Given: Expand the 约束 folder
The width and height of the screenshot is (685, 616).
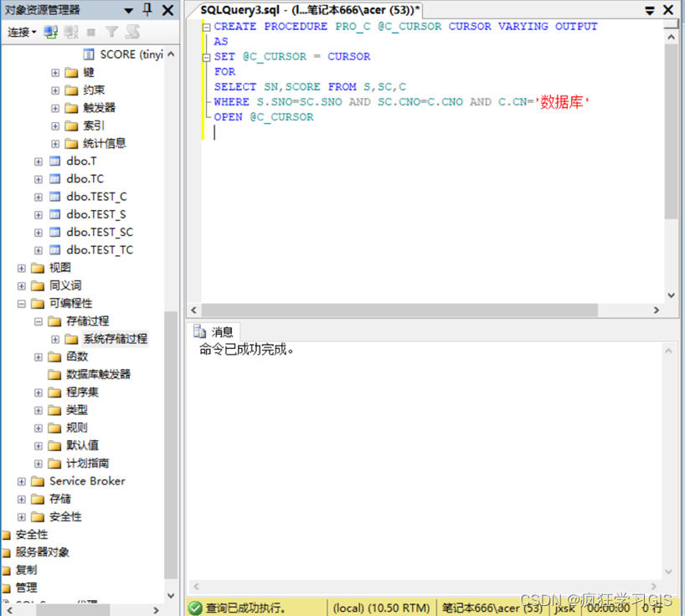Looking at the screenshot, I should coord(55,90).
